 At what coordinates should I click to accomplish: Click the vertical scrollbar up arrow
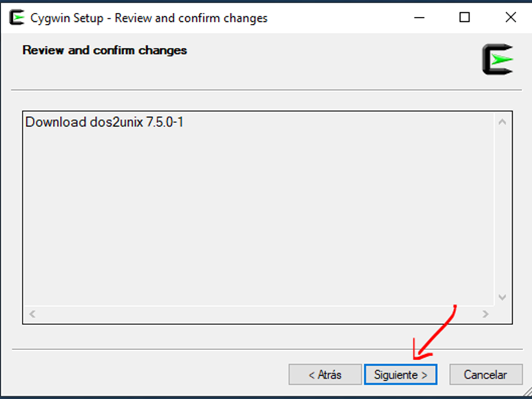click(x=502, y=122)
